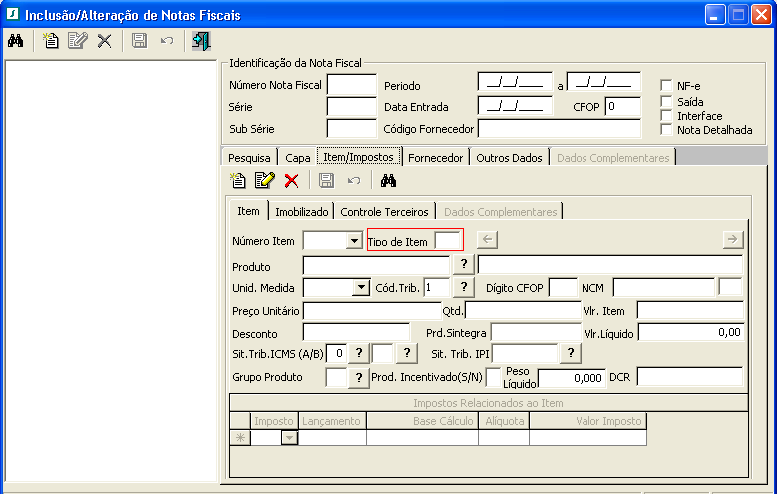779x494 pixels.
Task: Click the new record icon in main toolbar
Action: (x=51, y=41)
